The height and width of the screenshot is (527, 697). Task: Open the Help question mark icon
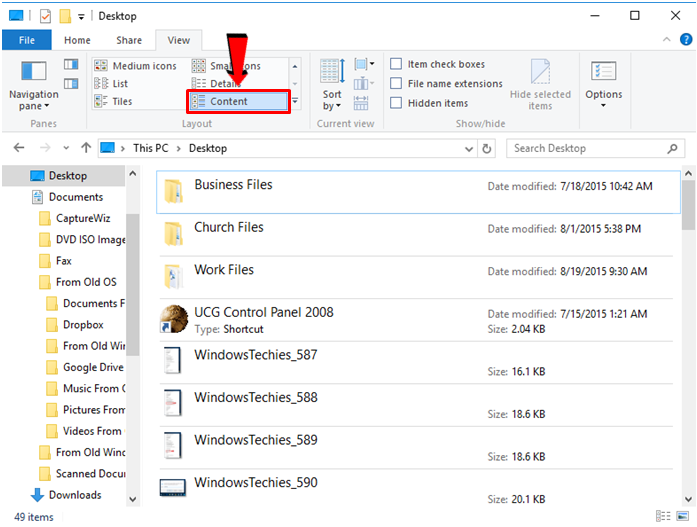686,40
